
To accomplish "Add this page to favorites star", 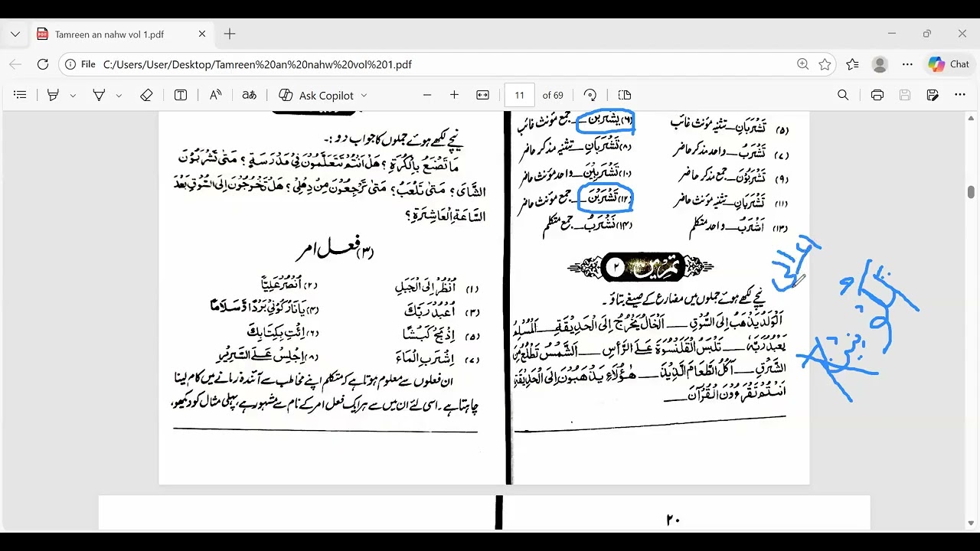I will [x=825, y=64].
